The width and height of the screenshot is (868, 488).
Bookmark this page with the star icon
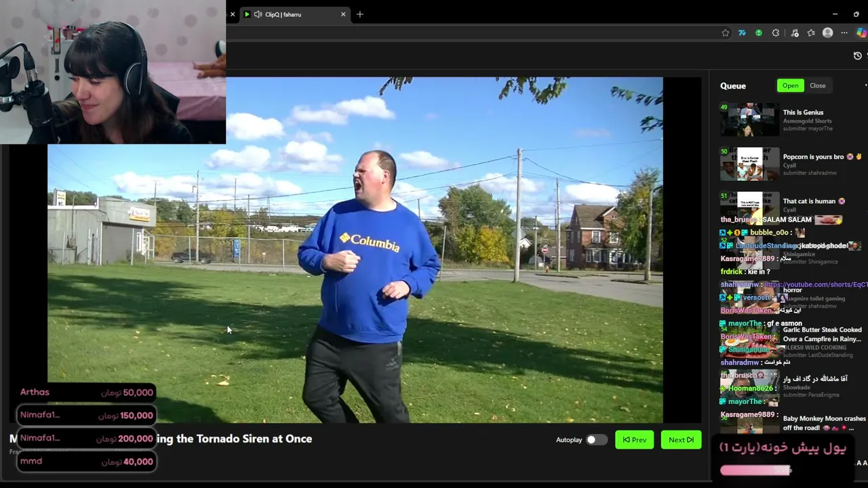tap(726, 33)
